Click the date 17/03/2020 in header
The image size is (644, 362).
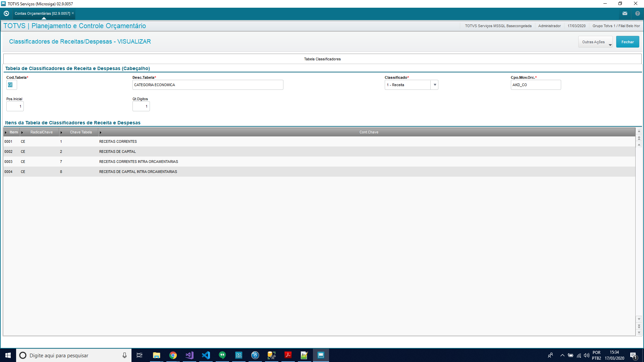tap(577, 26)
